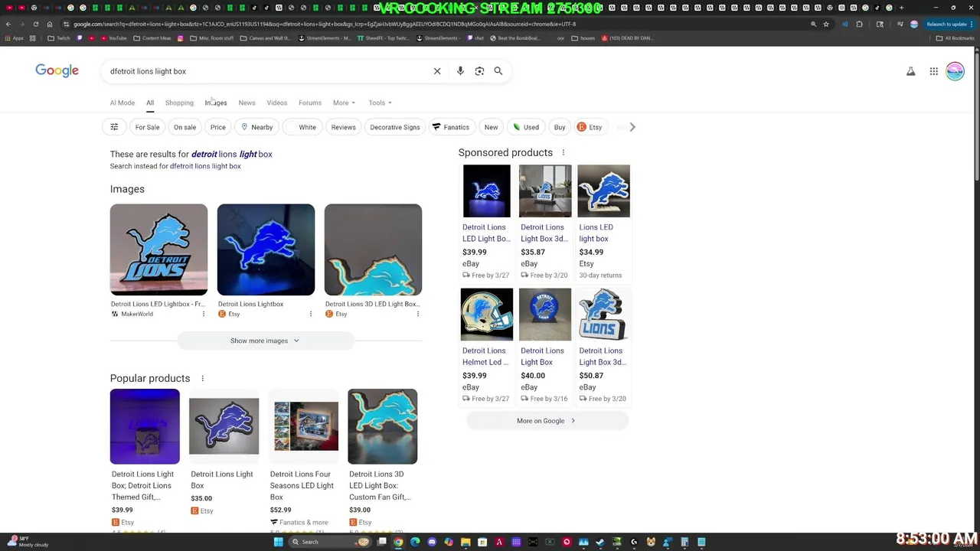Expand Show more images
Viewport: 980px width, 551px height.
point(265,341)
